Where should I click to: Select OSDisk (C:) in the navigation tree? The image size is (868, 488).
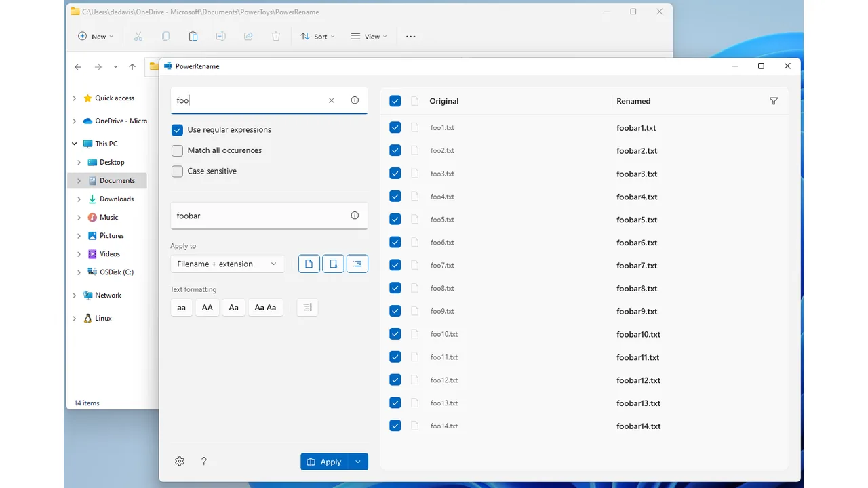117,272
